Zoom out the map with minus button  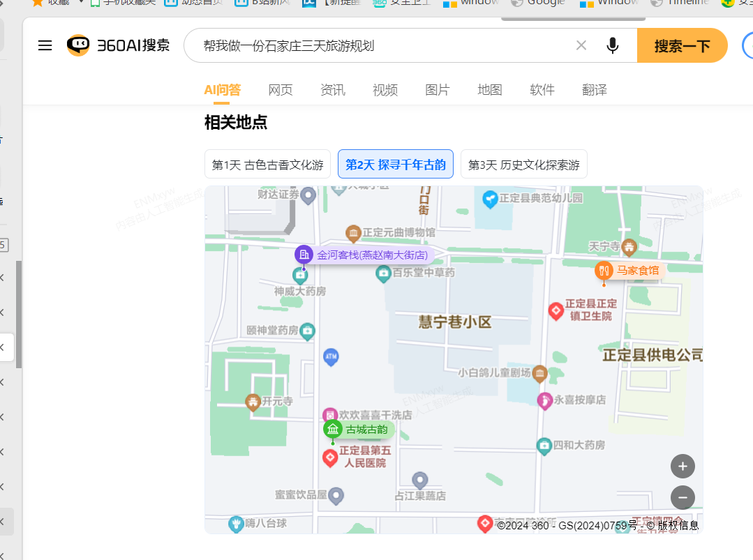[683, 498]
